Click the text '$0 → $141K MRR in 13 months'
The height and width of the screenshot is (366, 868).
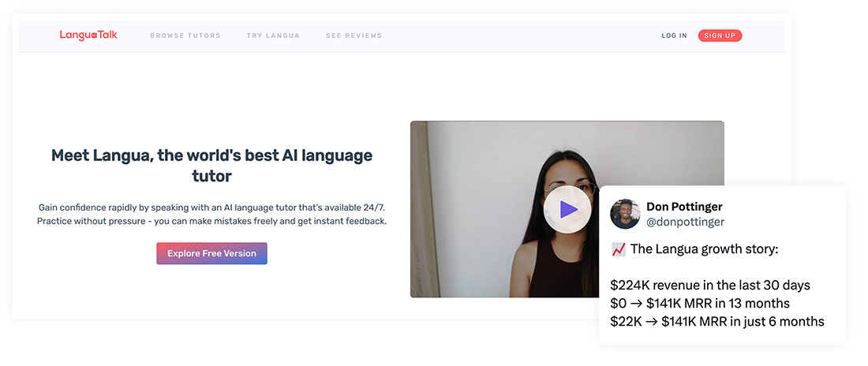(x=700, y=304)
